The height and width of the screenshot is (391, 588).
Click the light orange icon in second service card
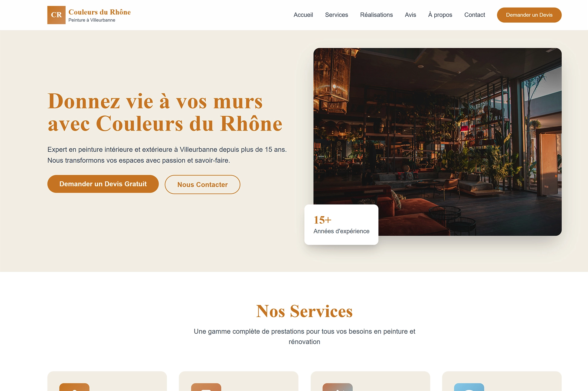[206, 387]
